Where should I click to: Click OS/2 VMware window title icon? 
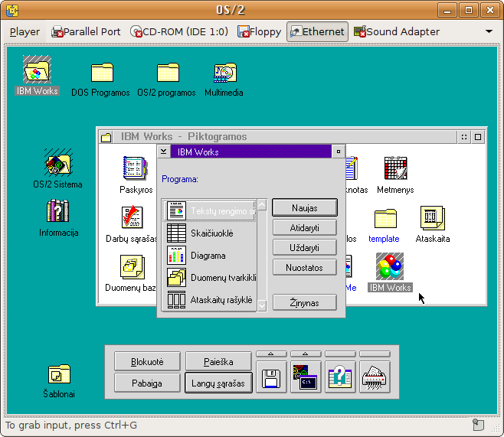coord(12,10)
